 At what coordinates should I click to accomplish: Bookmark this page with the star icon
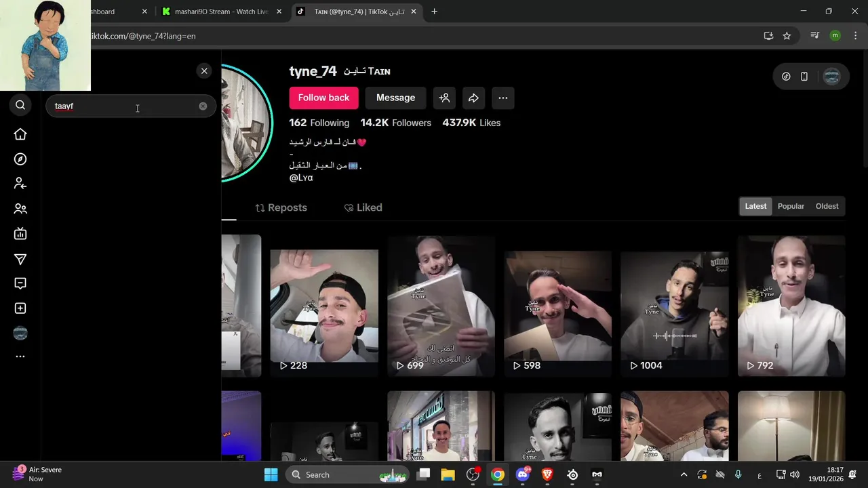pyautogui.click(x=787, y=36)
